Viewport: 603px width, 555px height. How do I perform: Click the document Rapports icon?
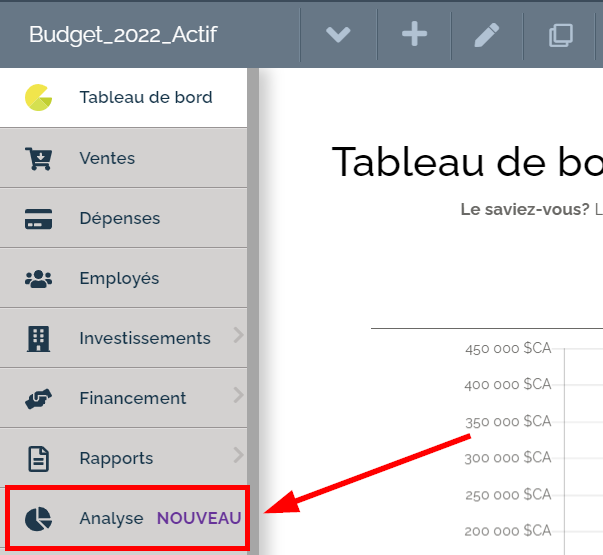point(38,459)
